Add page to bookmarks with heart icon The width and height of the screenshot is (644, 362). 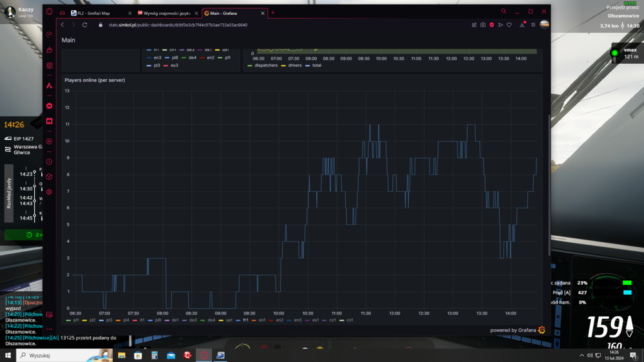pyautogui.click(x=509, y=25)
